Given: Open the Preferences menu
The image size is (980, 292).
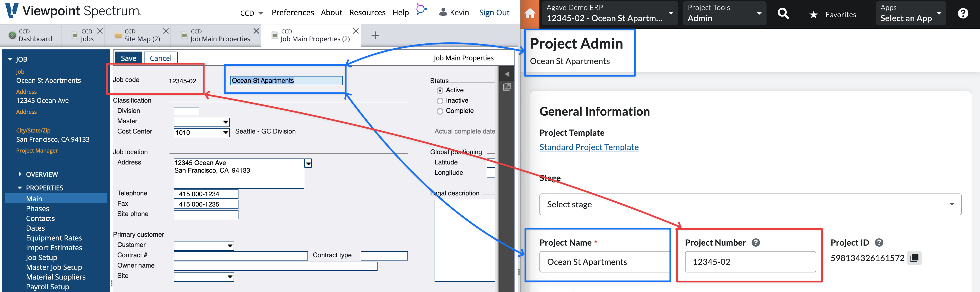Looking at the screenshot, I should click(293, 12).
